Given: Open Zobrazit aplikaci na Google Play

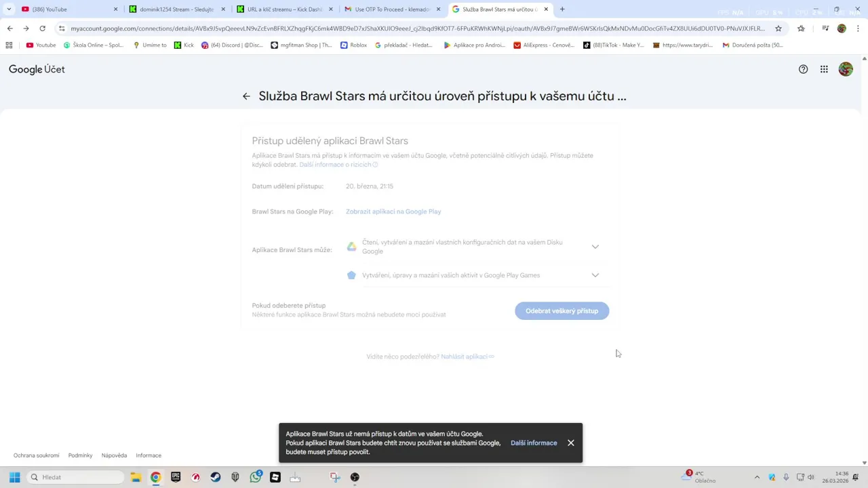Looking at the screenshot, I should click(x=393, y=211).
